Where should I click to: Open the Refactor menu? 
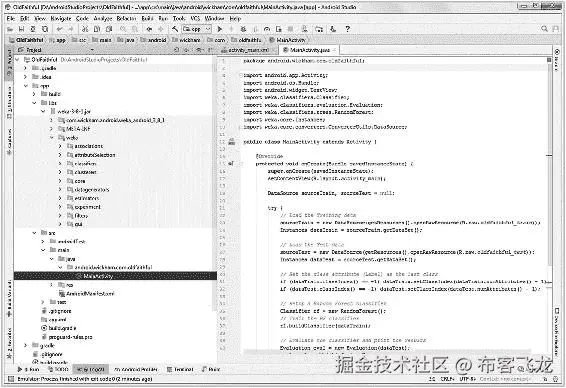tap(126, 18)
